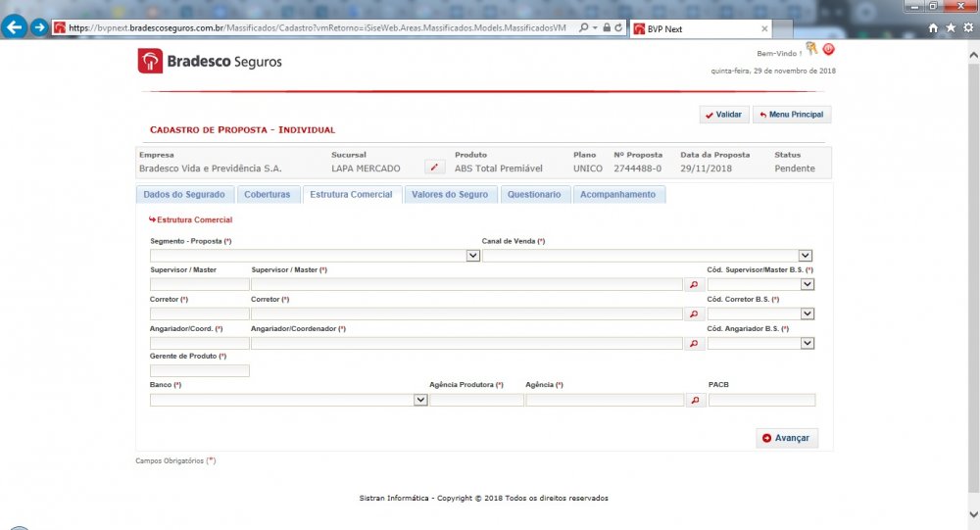This screenshot has width=980, height=530.
Task: Click the Angariador/Coordenador search magnifier
Action: point(695,344)
